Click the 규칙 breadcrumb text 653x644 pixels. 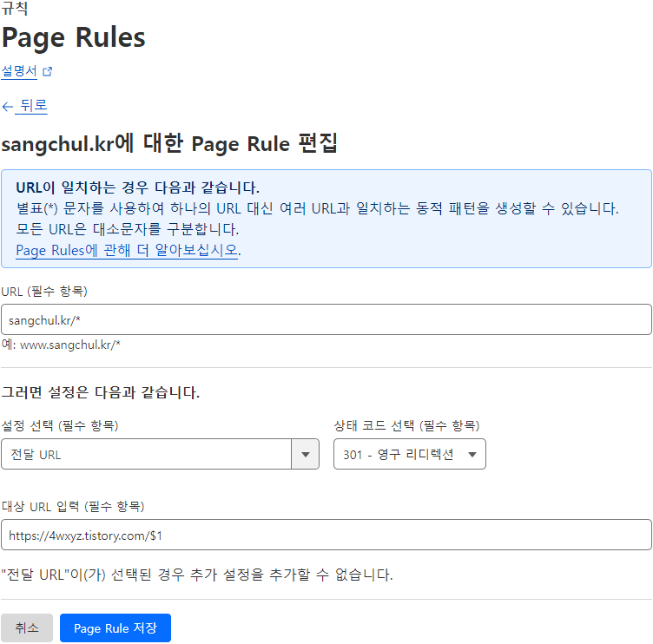pyautogui.click(x=15, y=8)
